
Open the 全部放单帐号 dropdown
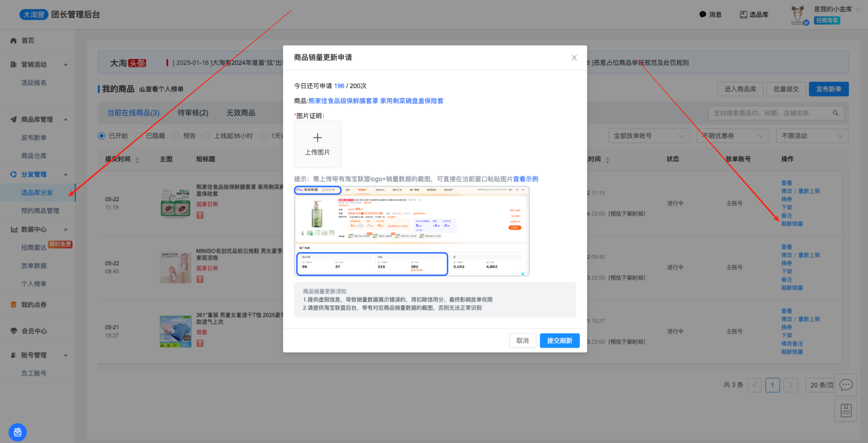pyautogui.click(x=649, y=136)
